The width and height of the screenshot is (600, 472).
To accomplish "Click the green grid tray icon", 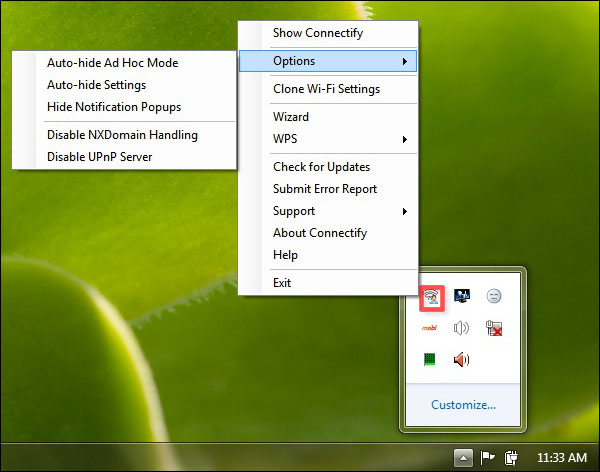I will (429, 359).
